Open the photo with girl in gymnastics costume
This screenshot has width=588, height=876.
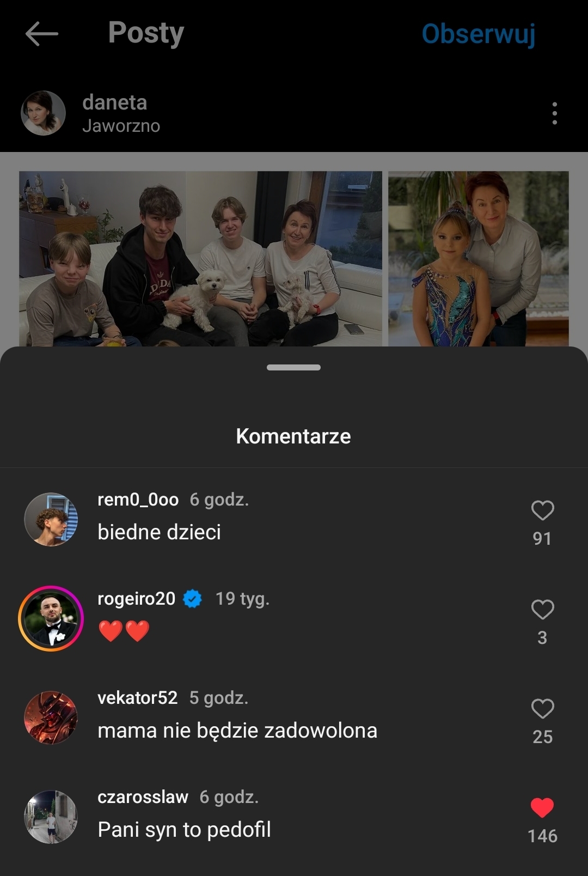pyautogui.click(x=478, y=259)
